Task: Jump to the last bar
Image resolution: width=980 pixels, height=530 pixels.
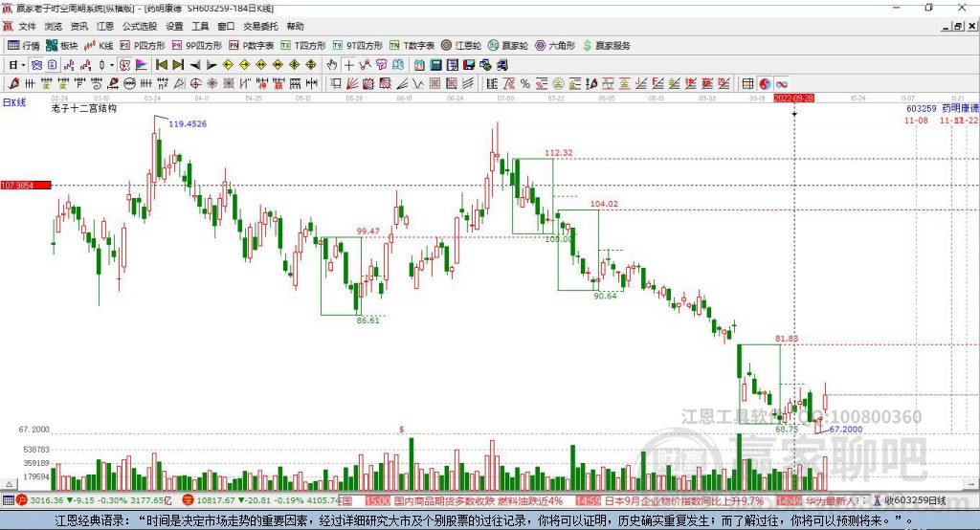Action: coord(178,65)
